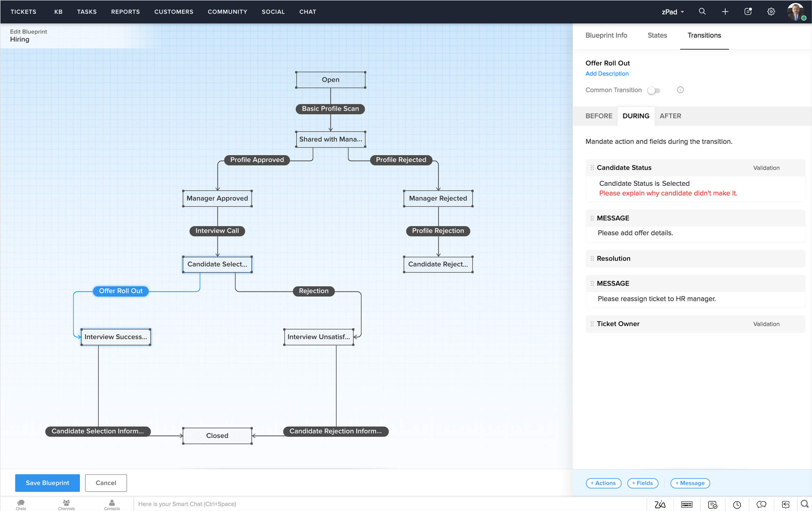Click Add Description link for Offer Roll Out

coord(607,74)
